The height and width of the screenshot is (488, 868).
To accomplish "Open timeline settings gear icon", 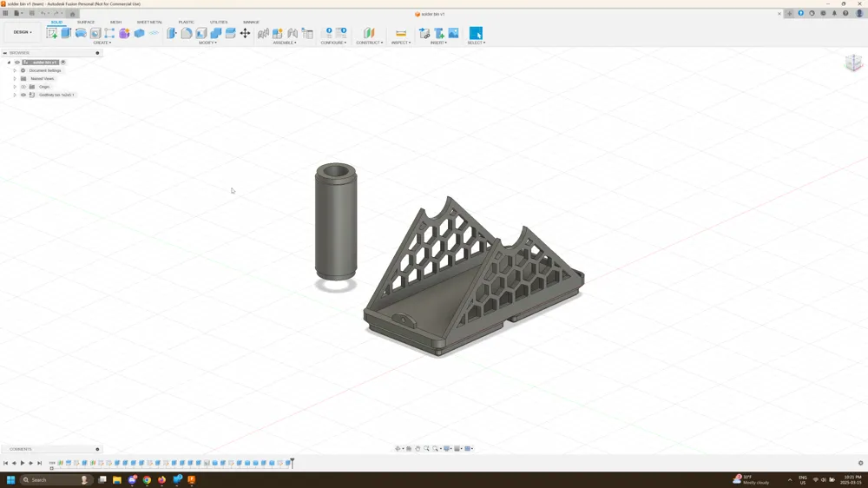I will click(x=860, y=463).
